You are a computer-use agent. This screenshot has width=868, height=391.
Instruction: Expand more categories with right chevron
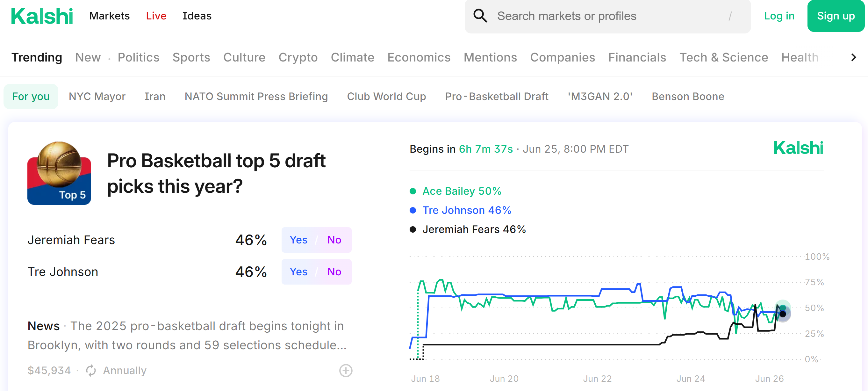[854, 57]
